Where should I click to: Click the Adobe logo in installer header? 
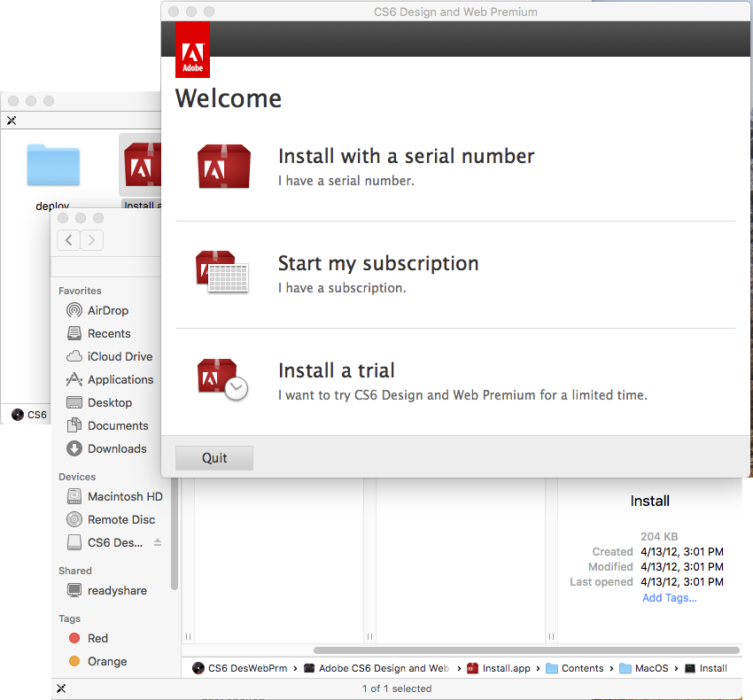[192, 50]
